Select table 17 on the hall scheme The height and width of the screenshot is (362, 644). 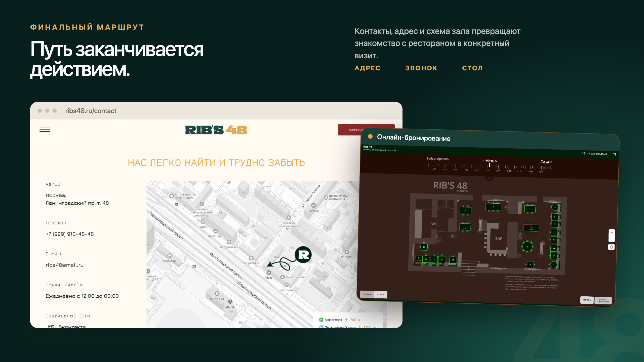tap(453, 260)
